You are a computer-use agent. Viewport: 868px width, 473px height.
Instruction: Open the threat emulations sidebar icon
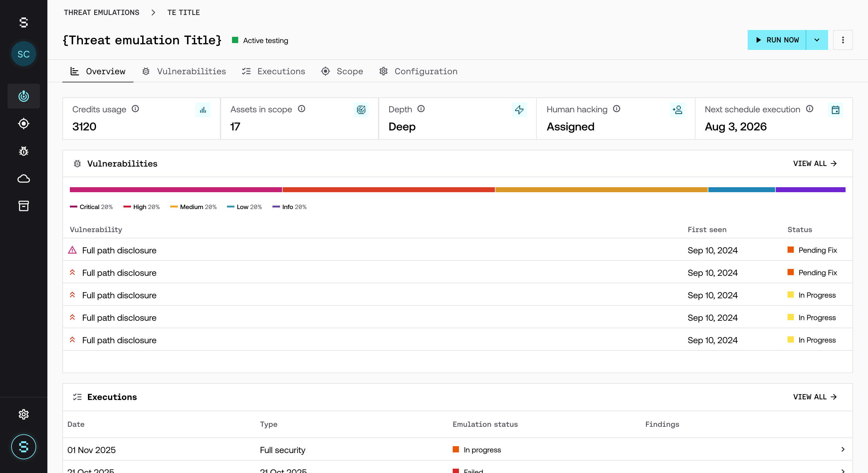[x=24, y=96]
